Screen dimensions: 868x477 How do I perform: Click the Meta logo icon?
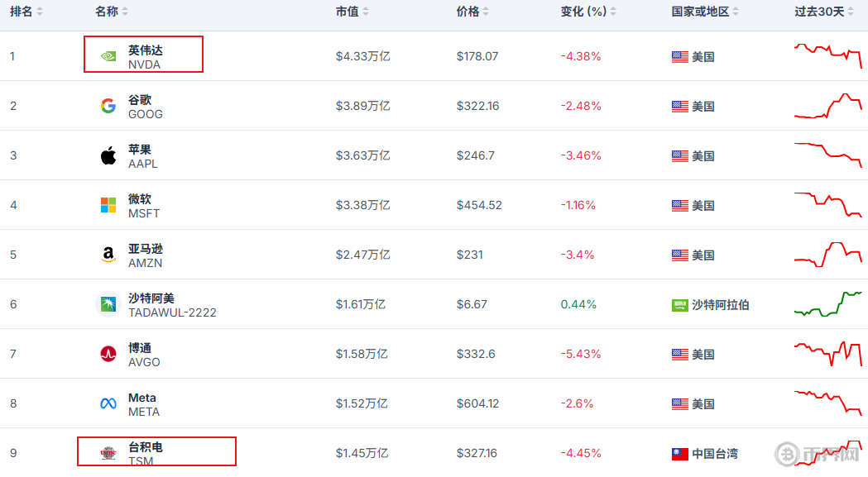[108, 403]
